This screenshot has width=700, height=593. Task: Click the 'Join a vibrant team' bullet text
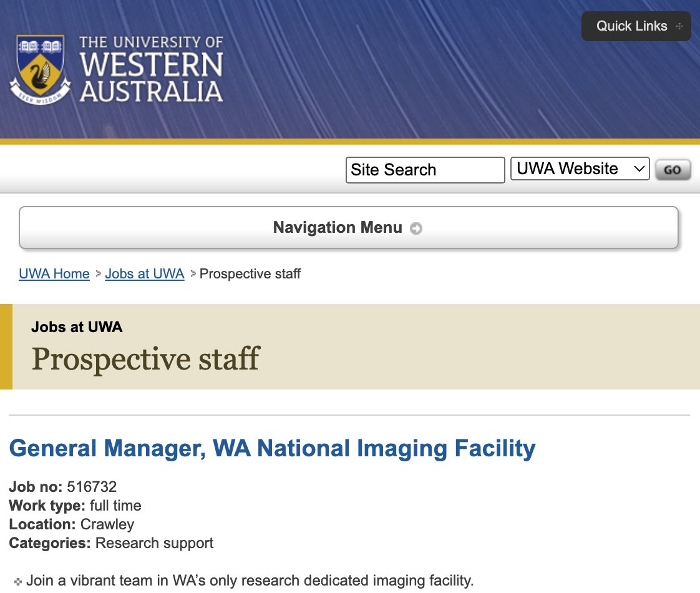(250, 581)
